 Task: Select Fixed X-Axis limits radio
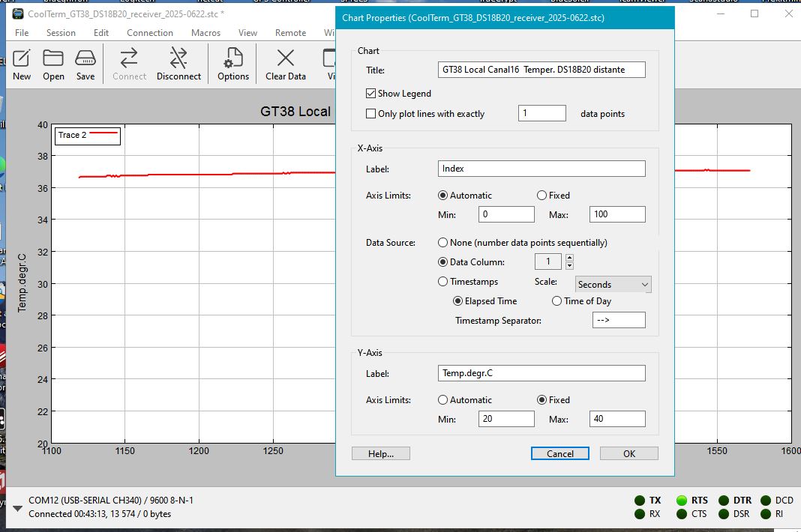[x=542, y=196]
